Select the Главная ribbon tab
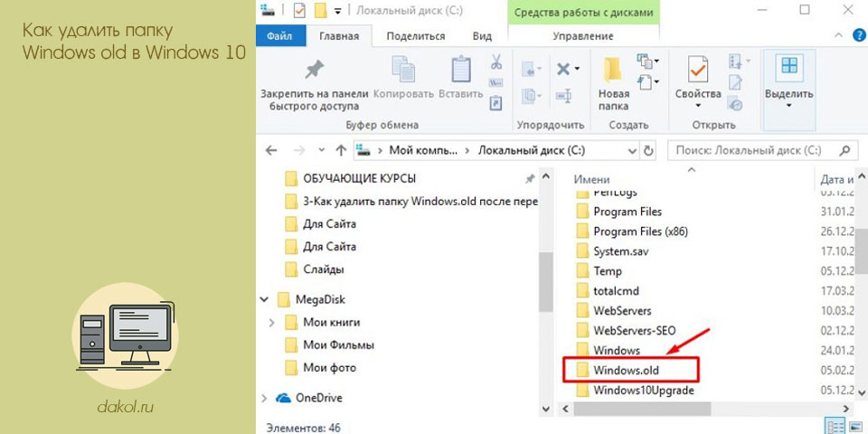The height and width of the screenshot is (434, 868). point(339,36)
